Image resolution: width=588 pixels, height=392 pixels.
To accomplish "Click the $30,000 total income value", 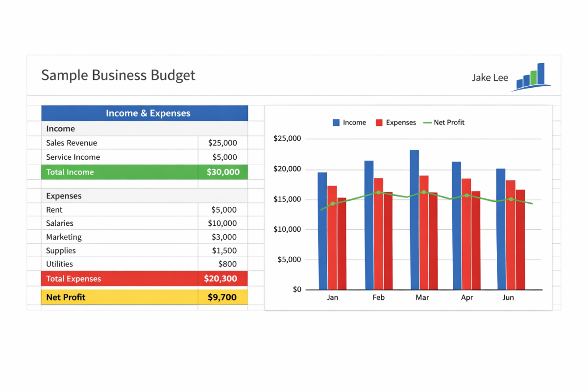I will pos(223,172).
